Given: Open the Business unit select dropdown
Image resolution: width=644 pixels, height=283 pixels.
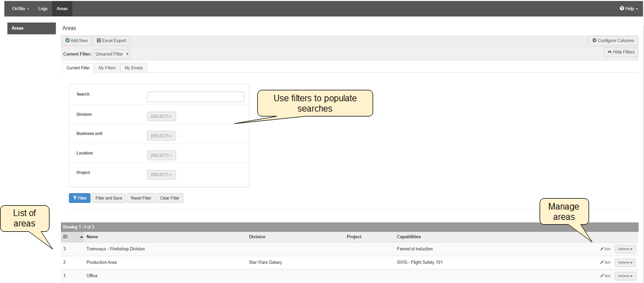Looking at the screenshot, I should coord(162,136).
